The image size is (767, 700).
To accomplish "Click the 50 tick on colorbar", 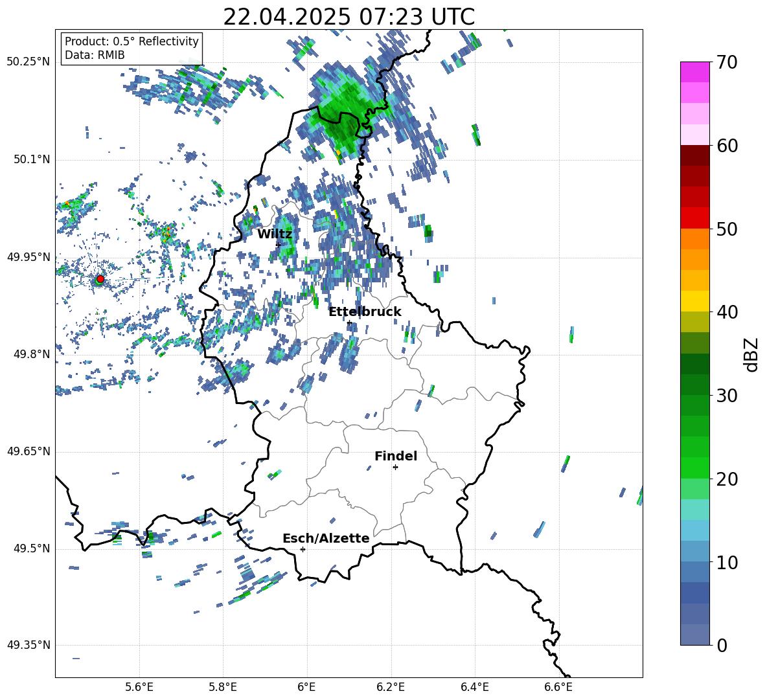I will pos(727,229).
